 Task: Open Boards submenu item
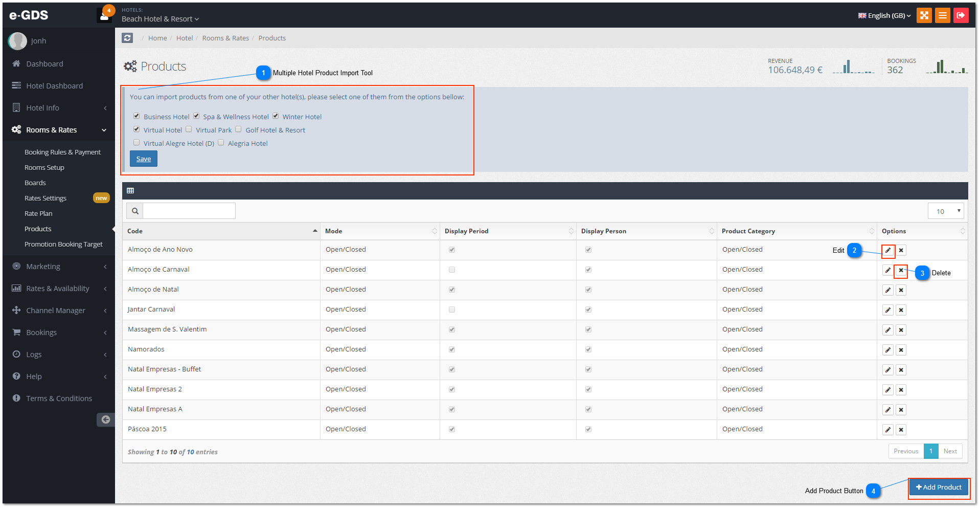[35, 183]
